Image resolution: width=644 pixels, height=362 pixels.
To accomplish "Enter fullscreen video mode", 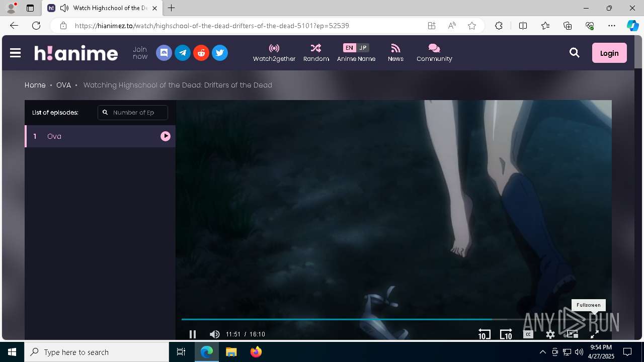I will [x=594, y=334].
